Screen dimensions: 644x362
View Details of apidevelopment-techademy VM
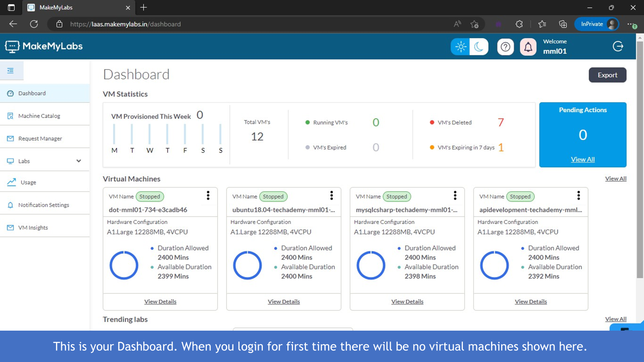coord(531,302)
